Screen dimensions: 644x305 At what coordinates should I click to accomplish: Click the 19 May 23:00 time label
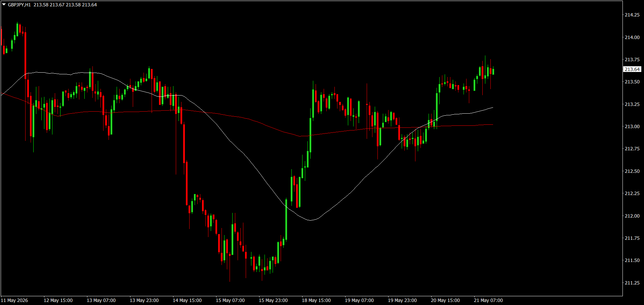[x=402, y=300]
